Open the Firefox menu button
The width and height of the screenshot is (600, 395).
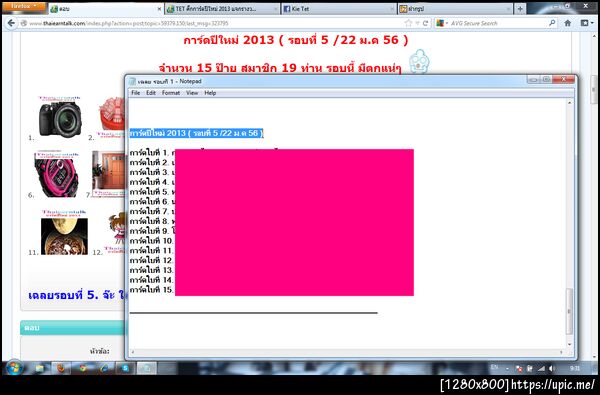24,7
